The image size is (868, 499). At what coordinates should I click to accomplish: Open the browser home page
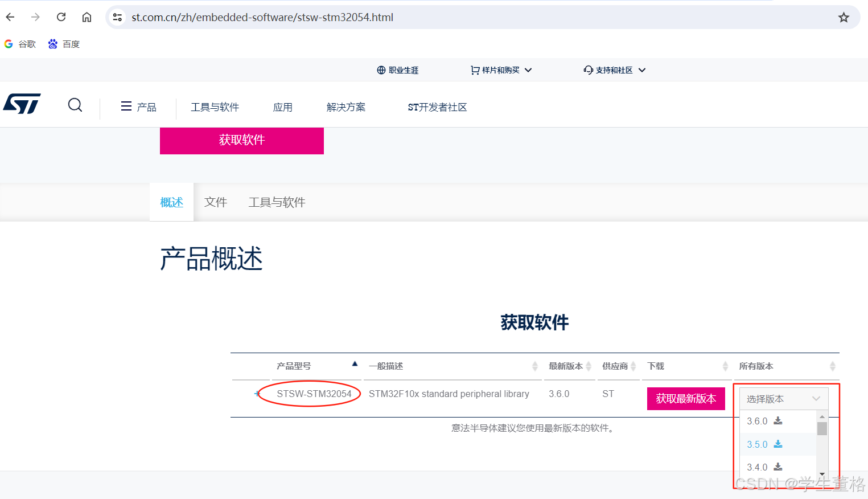click(87, 17)
